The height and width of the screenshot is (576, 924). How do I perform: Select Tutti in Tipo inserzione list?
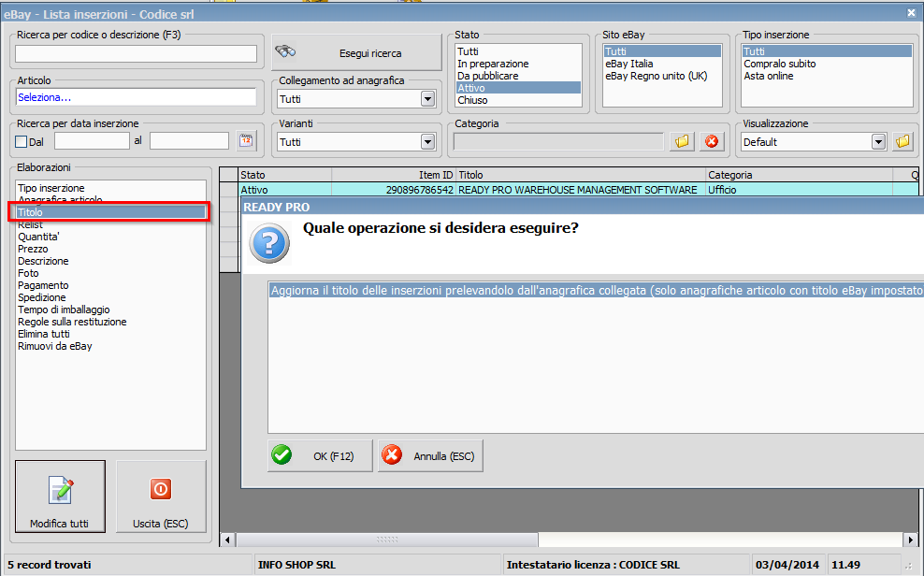827,51
